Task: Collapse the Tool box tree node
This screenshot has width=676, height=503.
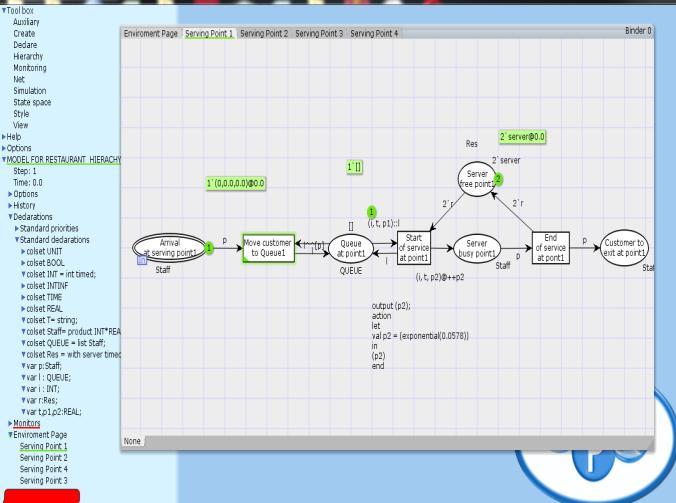Action: [4, 10]
